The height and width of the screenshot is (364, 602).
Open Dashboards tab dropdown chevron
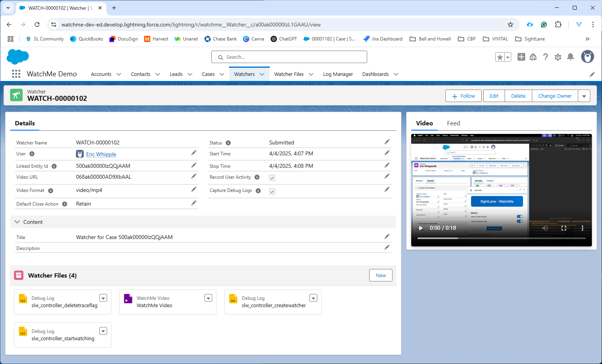pyautogui.click(x=396, y=74)
